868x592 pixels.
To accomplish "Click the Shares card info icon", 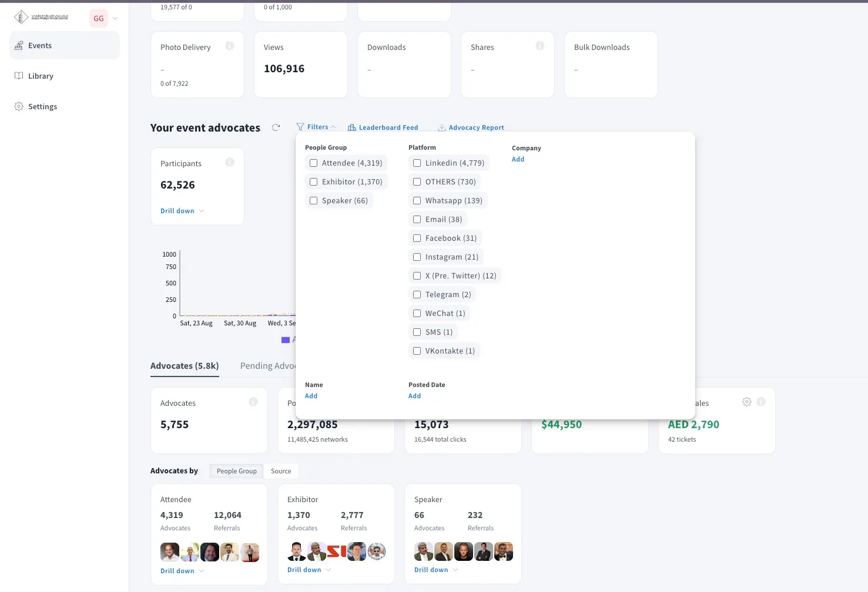I will tap(540, 46).
